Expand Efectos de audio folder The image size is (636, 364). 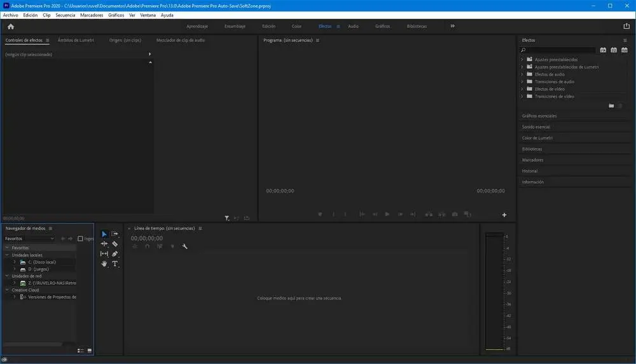coord(522,74)
